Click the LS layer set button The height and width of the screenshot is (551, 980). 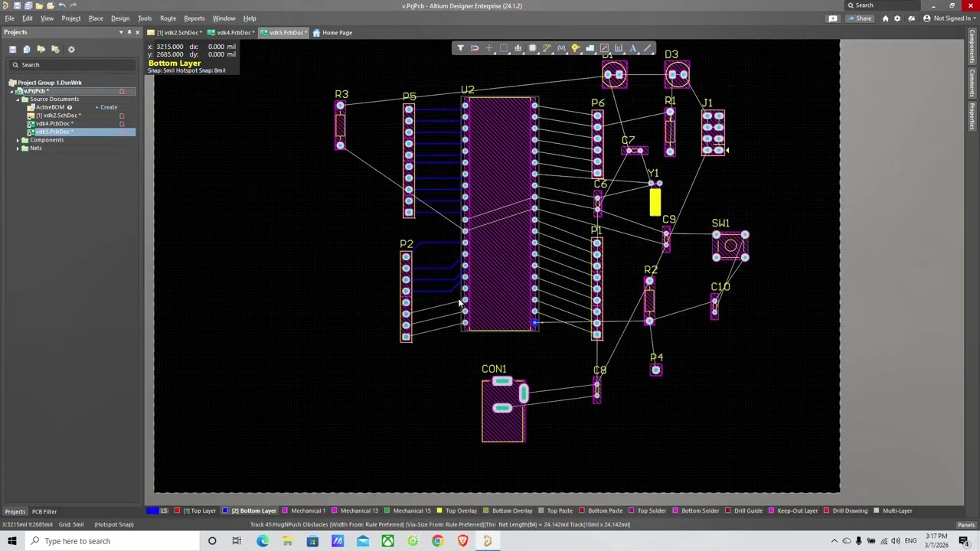164,510
